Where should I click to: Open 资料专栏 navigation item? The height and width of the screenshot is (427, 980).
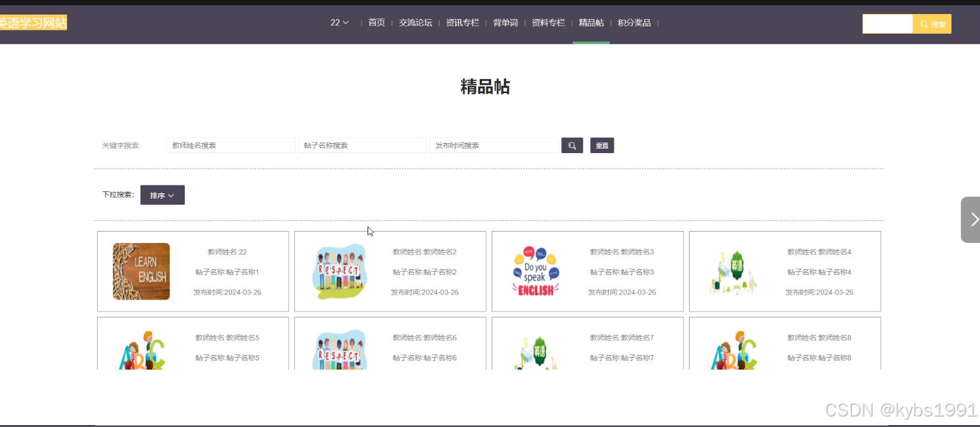coord(548,22)
